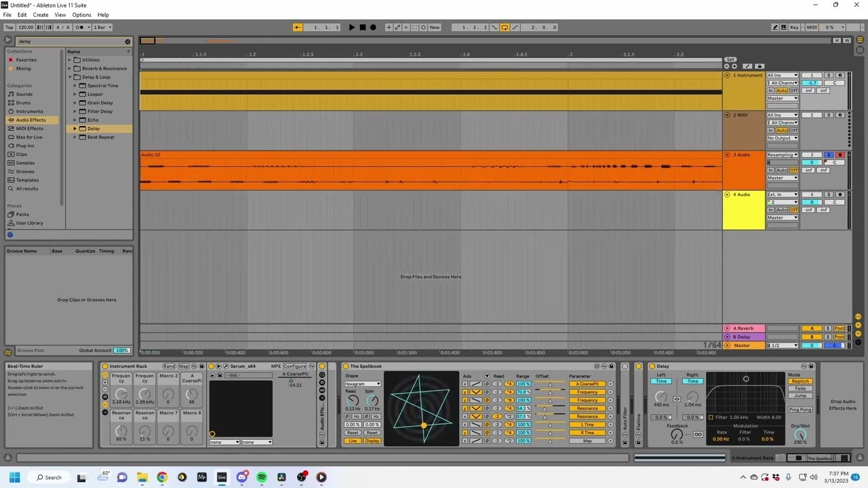Open the 1 Bar quantization dropdown
The width and height of the screenshot is (868, 488).
click(x=102, y=27)
